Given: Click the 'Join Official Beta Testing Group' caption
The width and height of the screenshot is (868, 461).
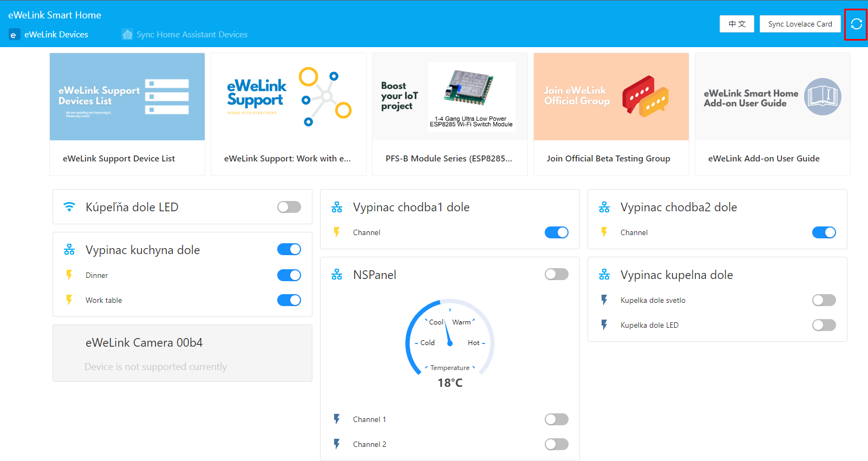Looking at the screenshot, I should (x=609, y=159).
